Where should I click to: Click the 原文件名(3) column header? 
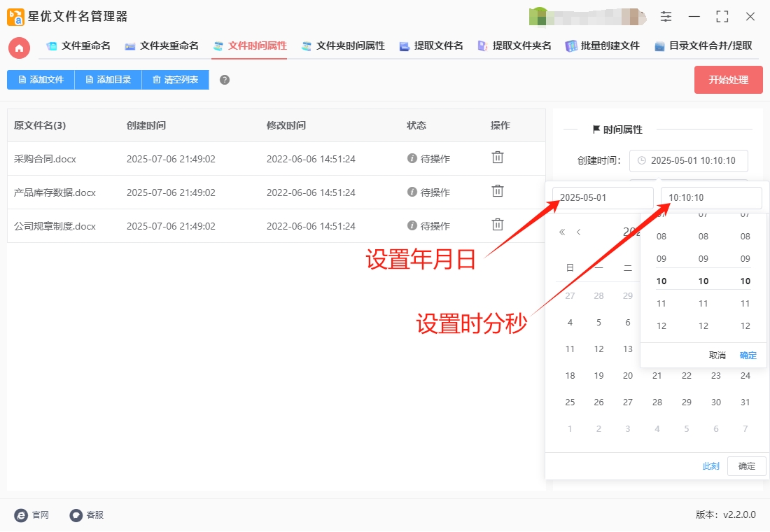[40, 125]
